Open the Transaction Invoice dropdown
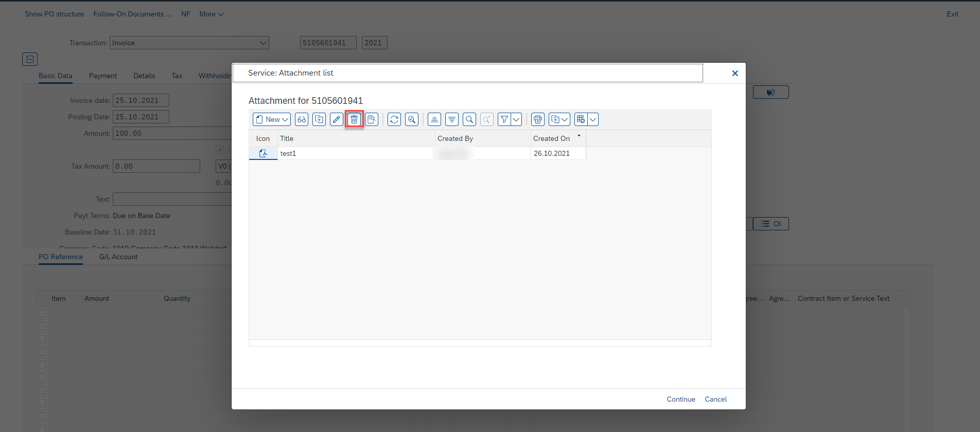The image size is (980, 432). click(189, 43)
